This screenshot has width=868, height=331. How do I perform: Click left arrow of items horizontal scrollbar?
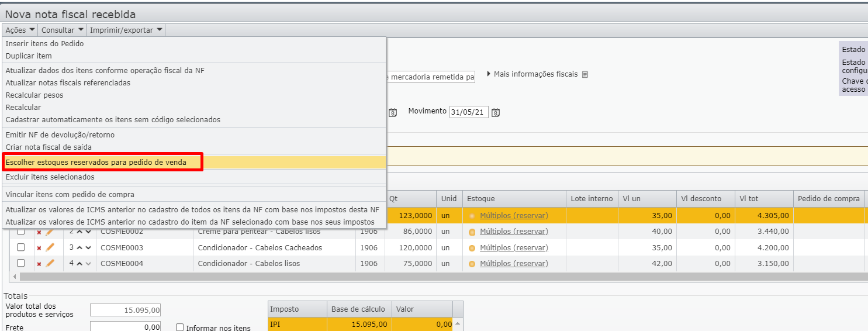click(x=14, y=276)
